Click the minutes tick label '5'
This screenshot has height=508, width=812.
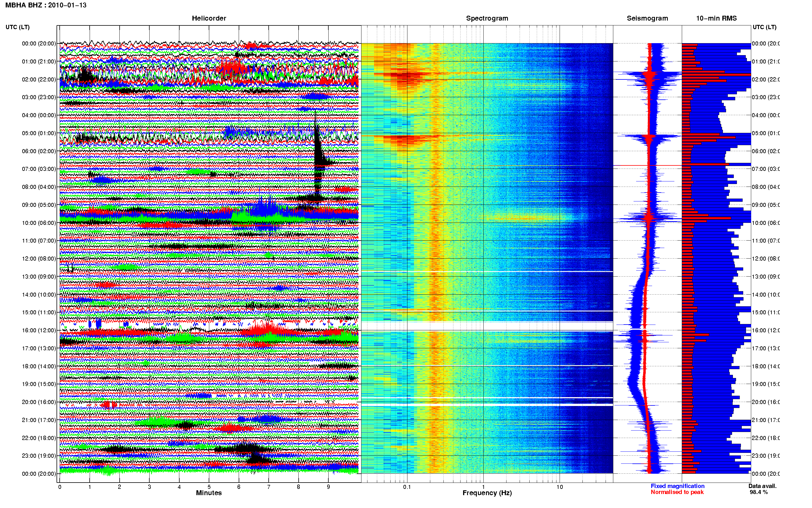tap(209, 487)
